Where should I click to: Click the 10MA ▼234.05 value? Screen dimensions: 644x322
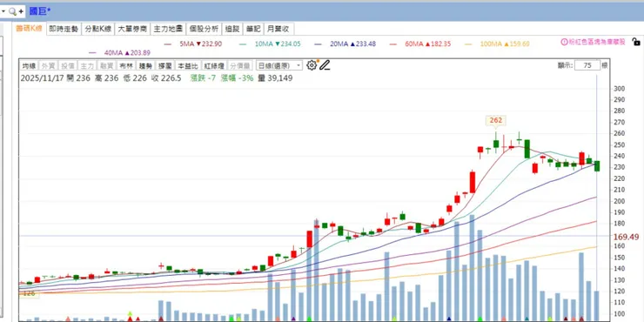click(x=278, y=44)
